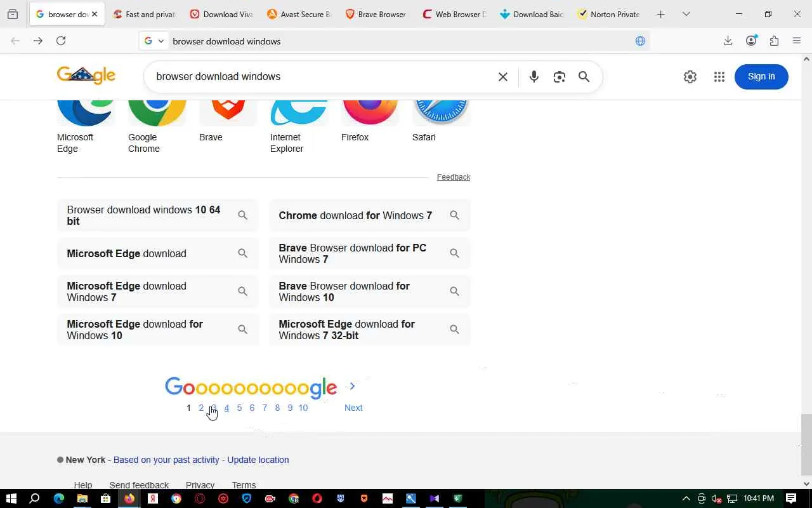Image resolution: width=812 pixels, height=508 pixels.
Task: Open the Feedback link
Action: coord(454,177)
